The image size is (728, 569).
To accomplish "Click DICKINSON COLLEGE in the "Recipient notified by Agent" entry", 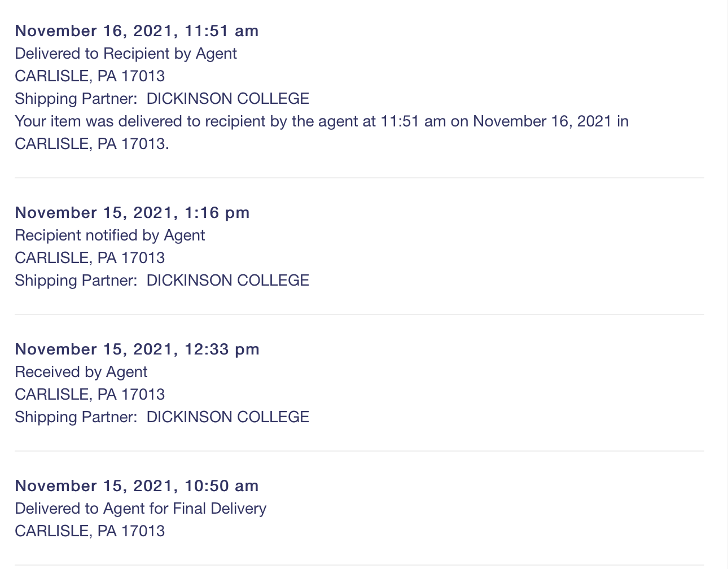I will [x=228, y=281].
